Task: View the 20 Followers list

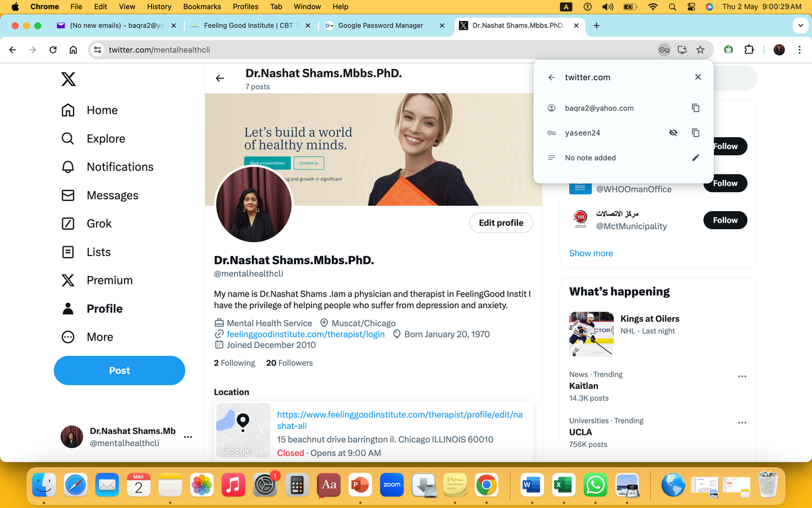Action: [290, 363]
